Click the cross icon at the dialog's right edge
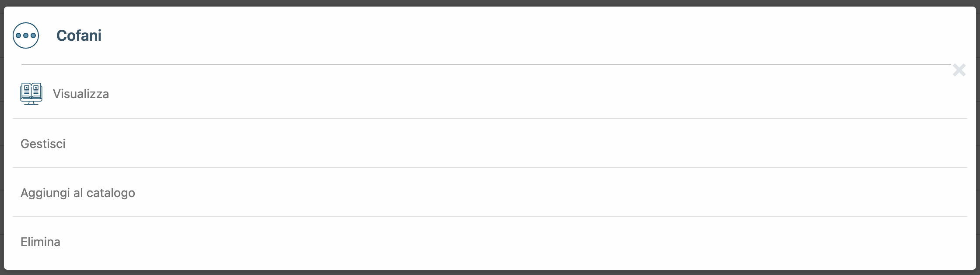The image size is (980, 275). (x=959, y=70)
